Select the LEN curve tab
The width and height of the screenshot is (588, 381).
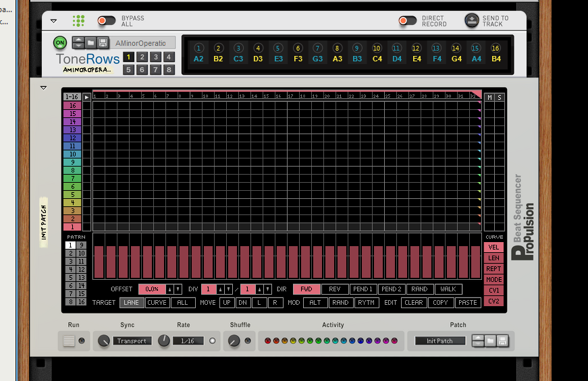[493, 258]
